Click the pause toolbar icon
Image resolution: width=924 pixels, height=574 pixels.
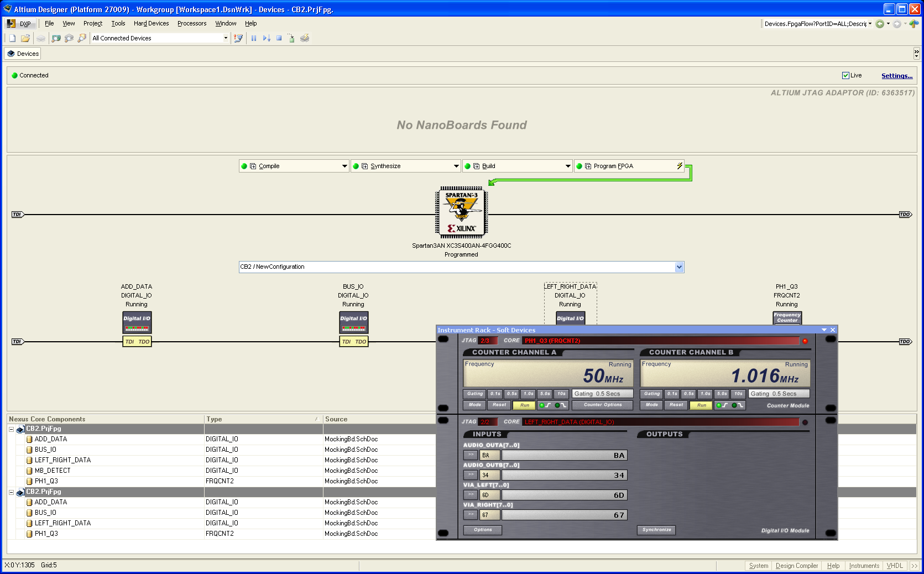(254, 38)
